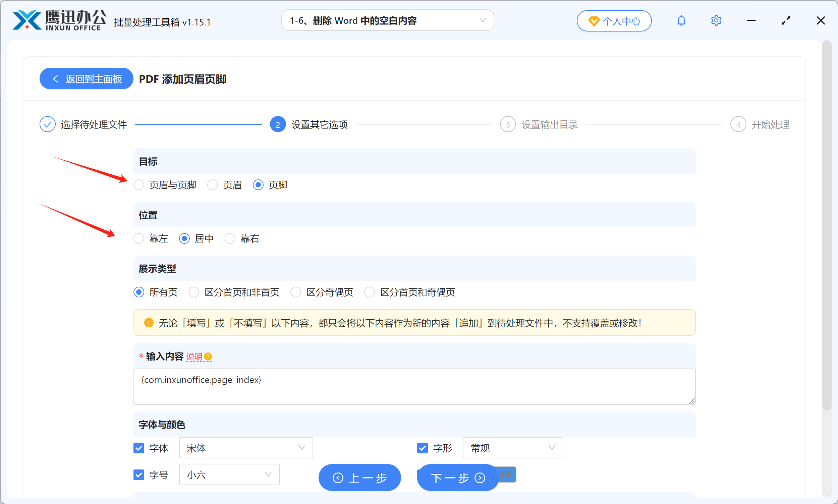Toggle the fullscreen expand window icon
The image size is (838, 504).
[786, 21]
